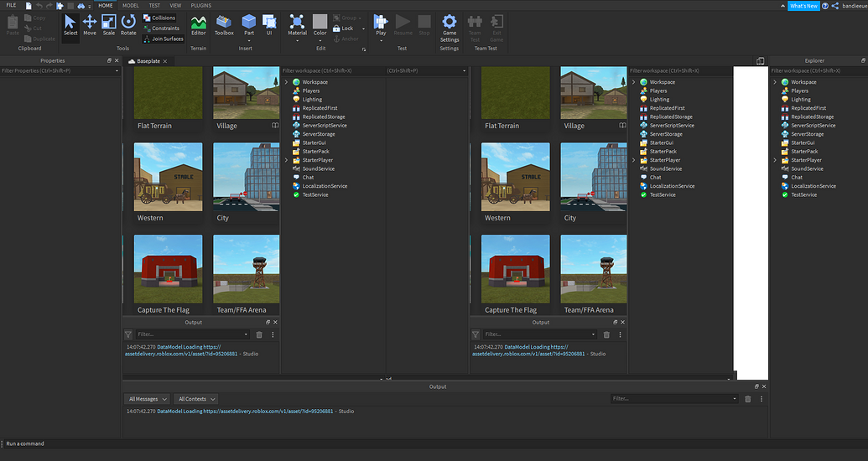This screenshot has height=461, width=868.
Task: Click the Play test icon
Action: (381, 23)
